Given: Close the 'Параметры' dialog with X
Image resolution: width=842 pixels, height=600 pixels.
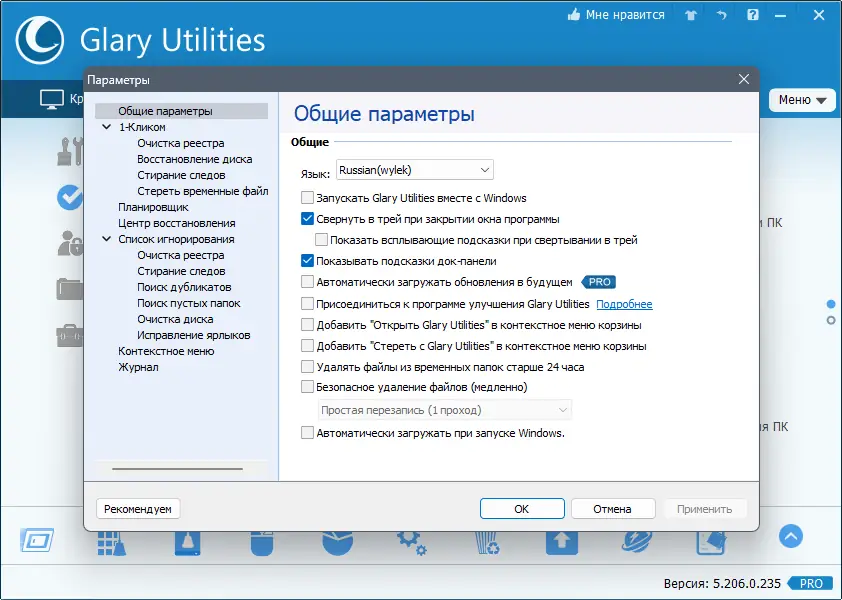Looking at the screenshot, I should pos(744,79).
